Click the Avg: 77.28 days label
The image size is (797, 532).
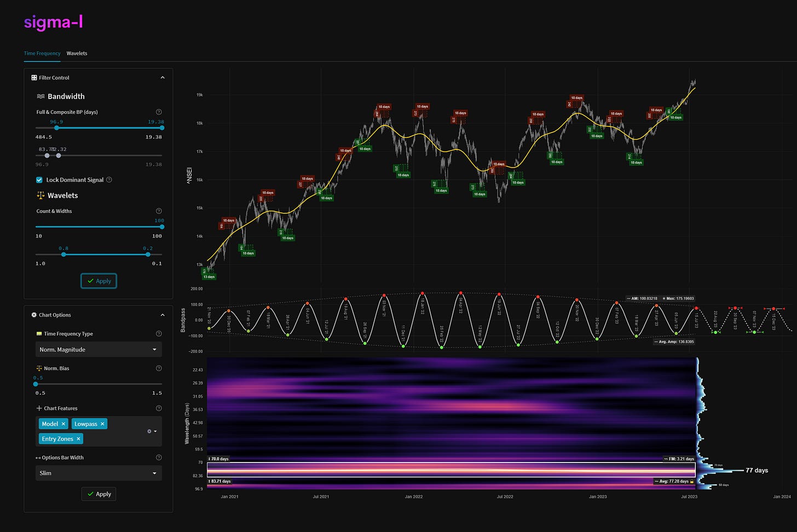674,482
